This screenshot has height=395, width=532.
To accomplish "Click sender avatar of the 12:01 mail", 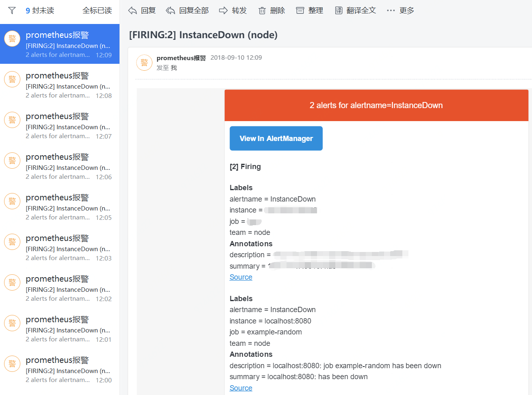I will point(12,323).
